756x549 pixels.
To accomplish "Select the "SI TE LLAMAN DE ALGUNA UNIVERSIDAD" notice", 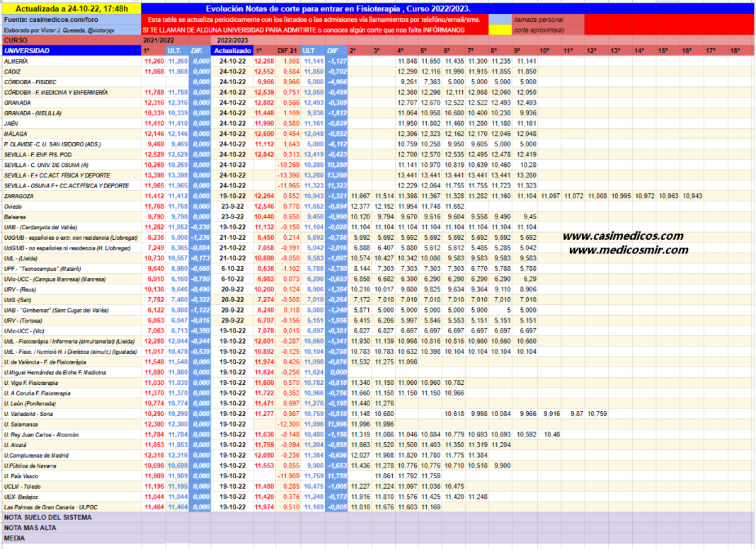I will 314,30.
